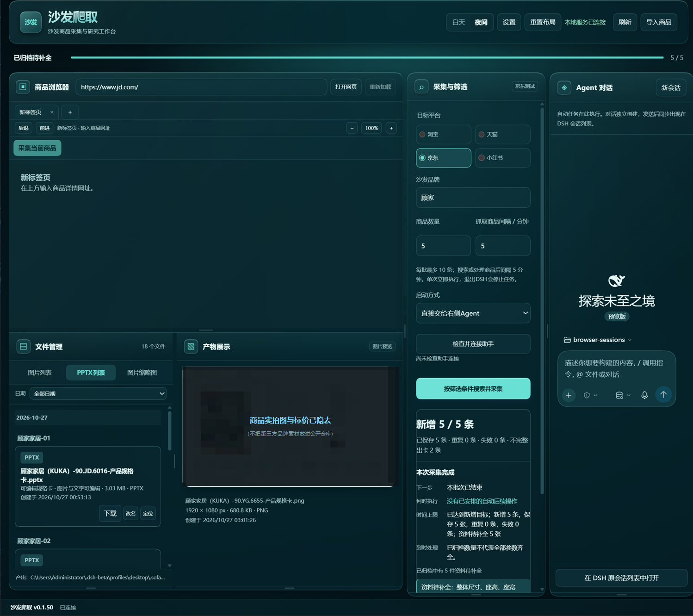Open the 全部日期 date filter dropdown
Viewport: 693px width, 616px height.
click(98, 393)
